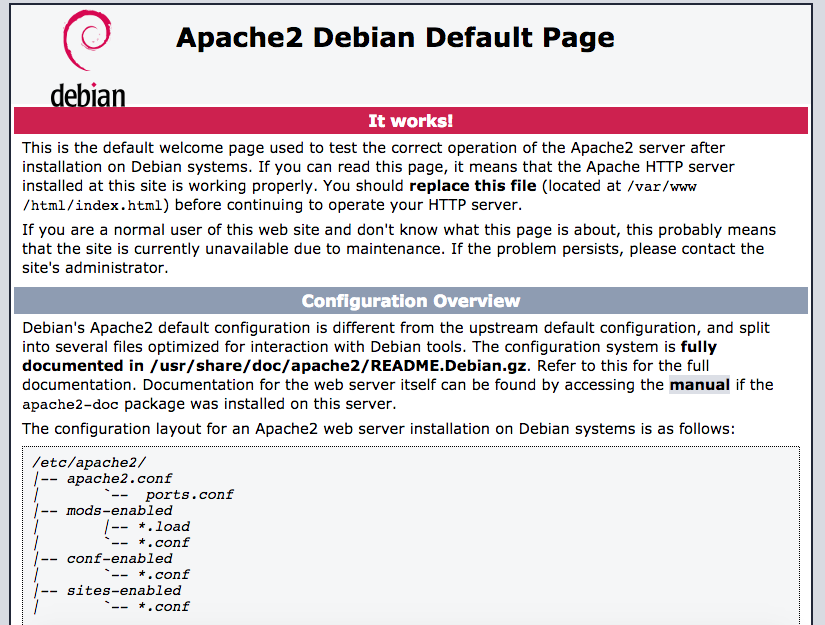Click the "Configuration Overview" section header

point(410,301)
